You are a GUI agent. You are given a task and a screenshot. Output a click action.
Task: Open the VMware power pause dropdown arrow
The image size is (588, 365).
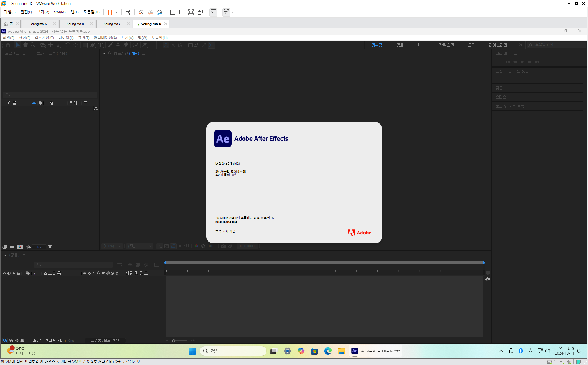(x=116, y=12)
